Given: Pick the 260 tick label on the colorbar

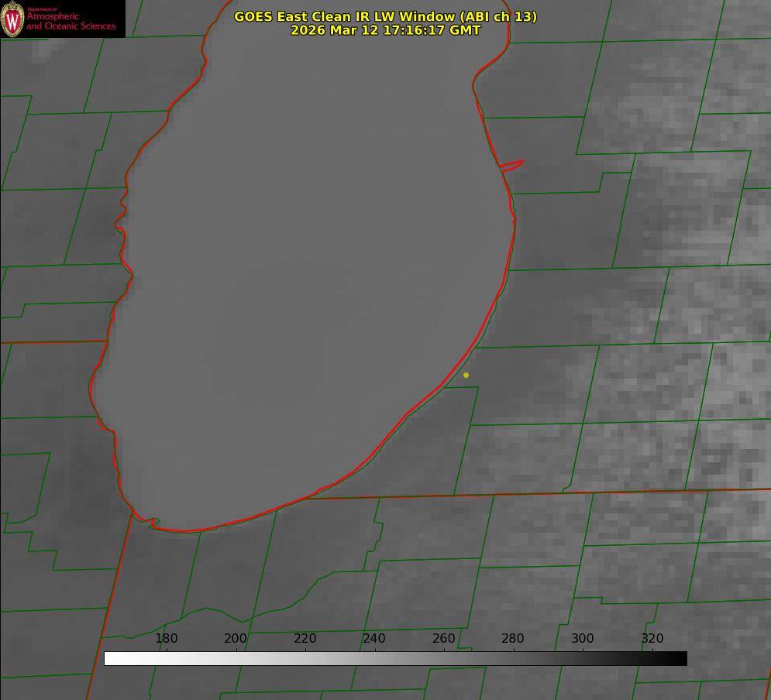Looking at the screenshot, I should coord(443,639).
